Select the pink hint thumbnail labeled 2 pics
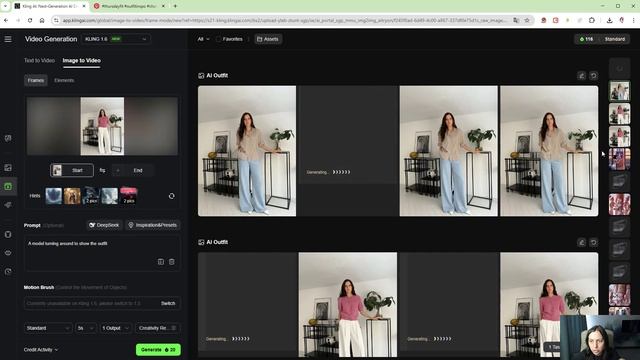640x360 pixels. [129, 196]
